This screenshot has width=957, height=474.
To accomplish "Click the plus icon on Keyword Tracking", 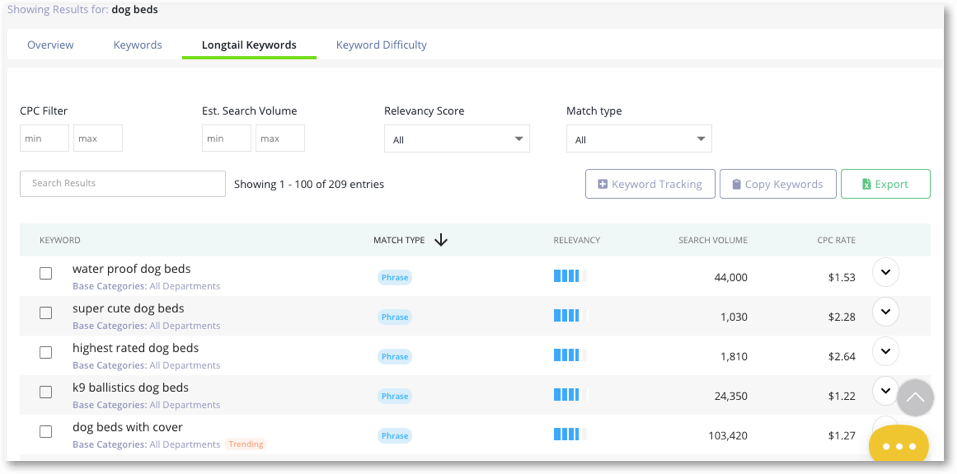I will tap(602, 184).
